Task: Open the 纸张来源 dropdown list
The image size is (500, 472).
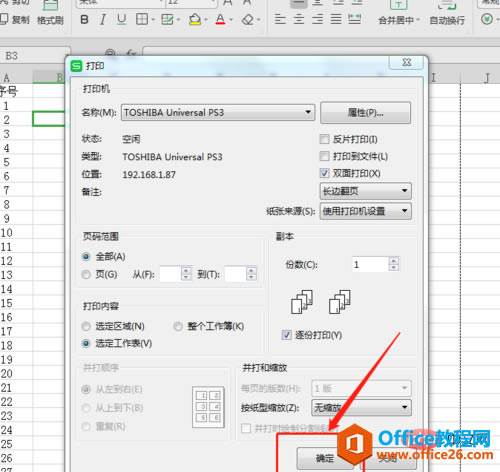Action: [x=365, y=211]
